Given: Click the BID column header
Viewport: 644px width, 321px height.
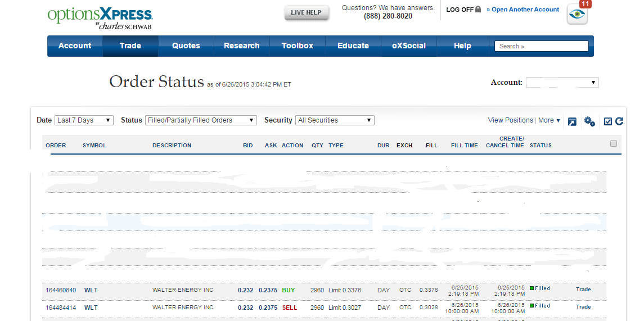Looking at the screenshot, I should (x=247, y=145).
